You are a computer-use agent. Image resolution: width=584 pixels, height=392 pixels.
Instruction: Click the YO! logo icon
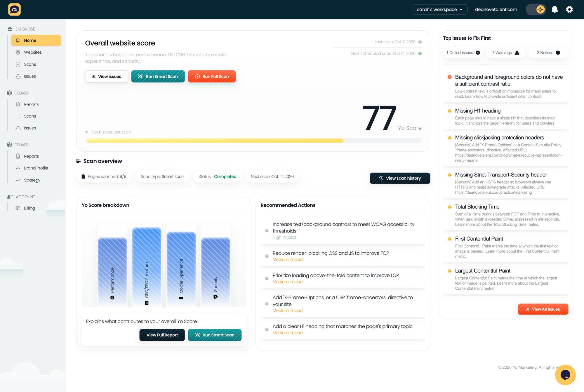pos(14,9)
